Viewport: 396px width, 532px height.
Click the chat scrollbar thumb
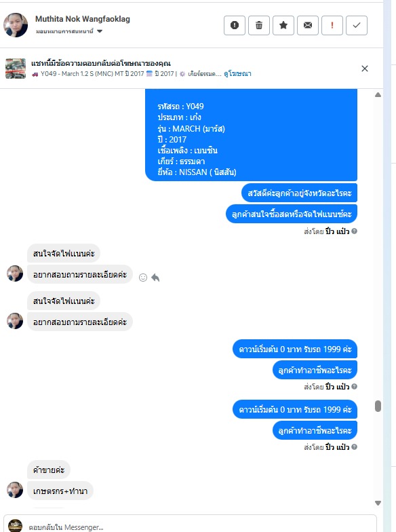(x=378, y=406)
